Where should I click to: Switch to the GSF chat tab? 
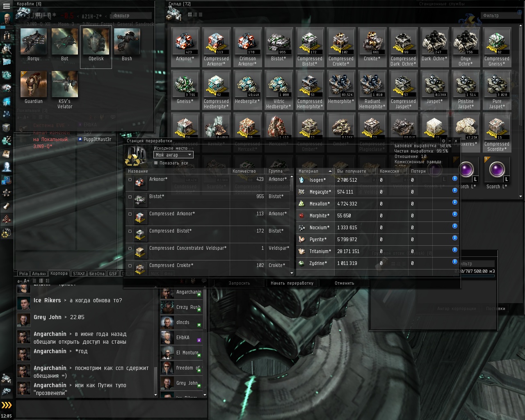[113, 274]
